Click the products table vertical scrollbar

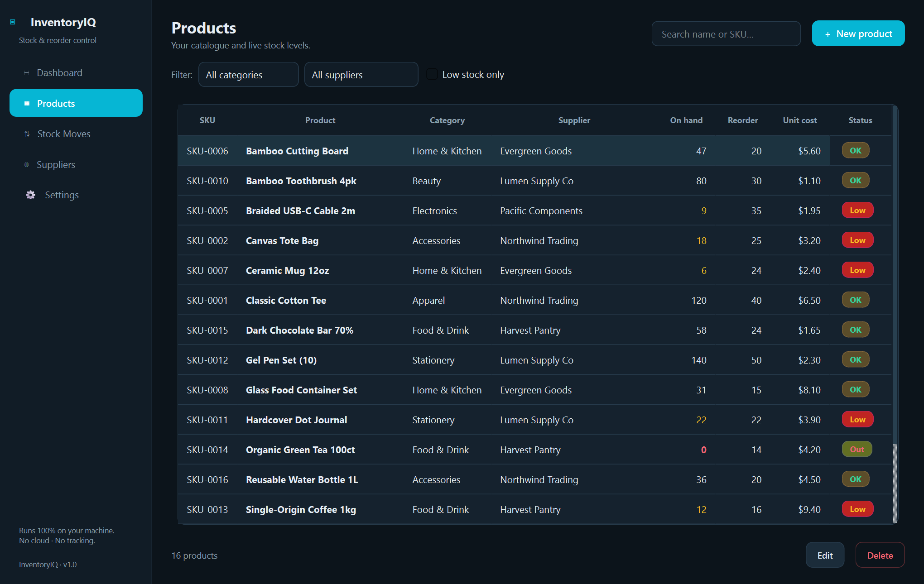895,314
